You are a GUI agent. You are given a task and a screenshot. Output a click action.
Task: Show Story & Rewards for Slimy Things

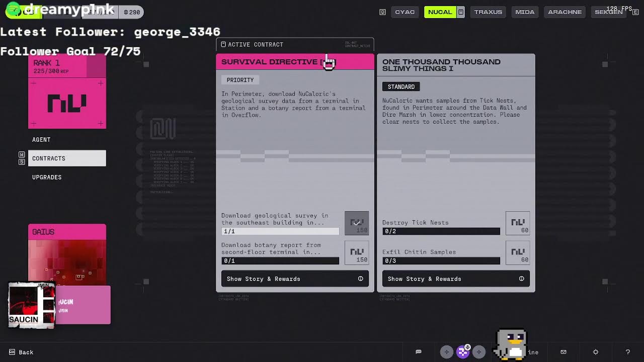click(456, 279)
